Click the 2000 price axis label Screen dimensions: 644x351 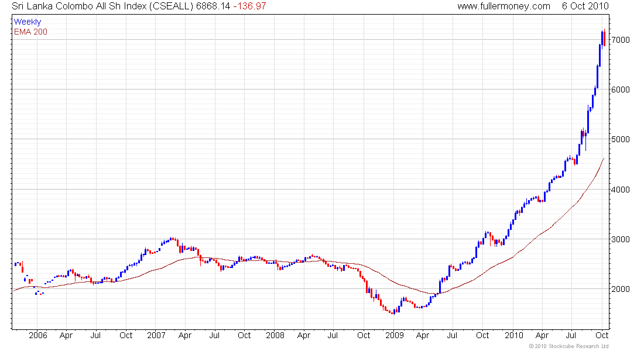[620, 289]
